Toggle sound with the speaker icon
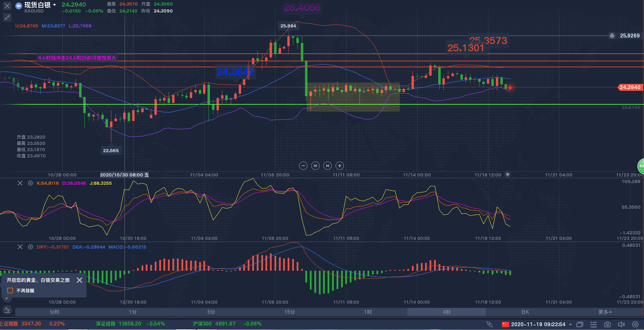Image resolution: width=644 pixels, height=330 pixels. pyautogui.click(x=621, y=324)
